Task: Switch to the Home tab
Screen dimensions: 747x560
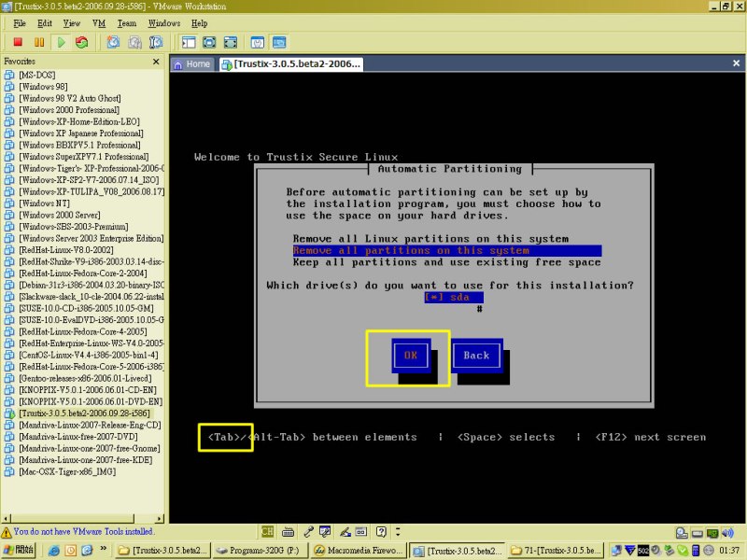Action: (192, 63)
